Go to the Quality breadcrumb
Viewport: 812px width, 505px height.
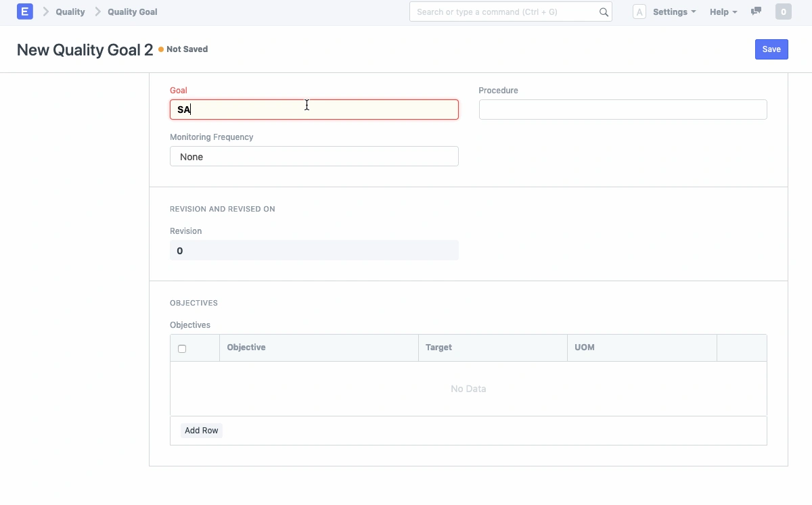click(x=70, y=12)
